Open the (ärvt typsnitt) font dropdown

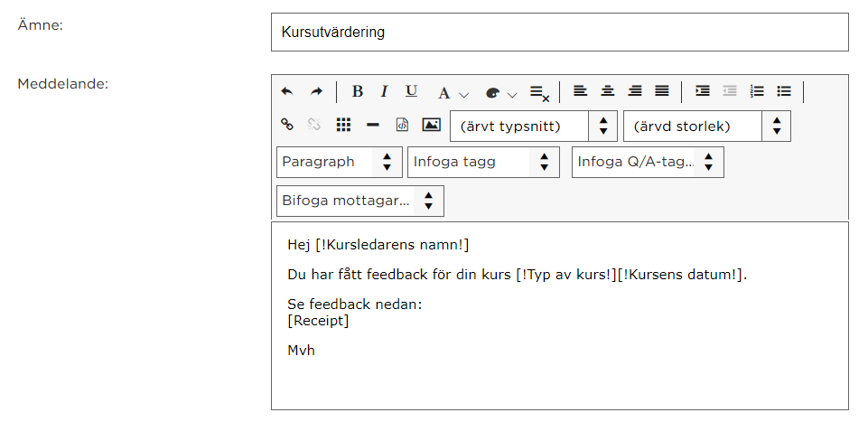pos(534,127)
